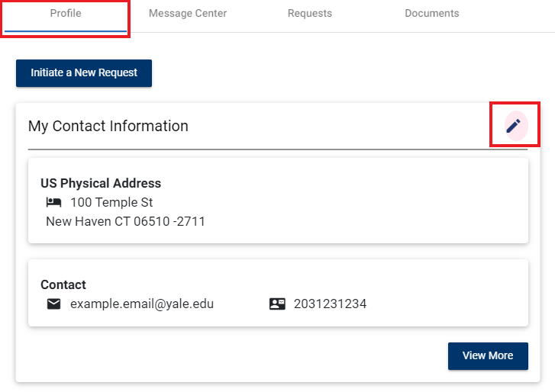This screenshot has width=555, height=392.
Task: Click the phone number 2031231234
Action: click(331, 304)
